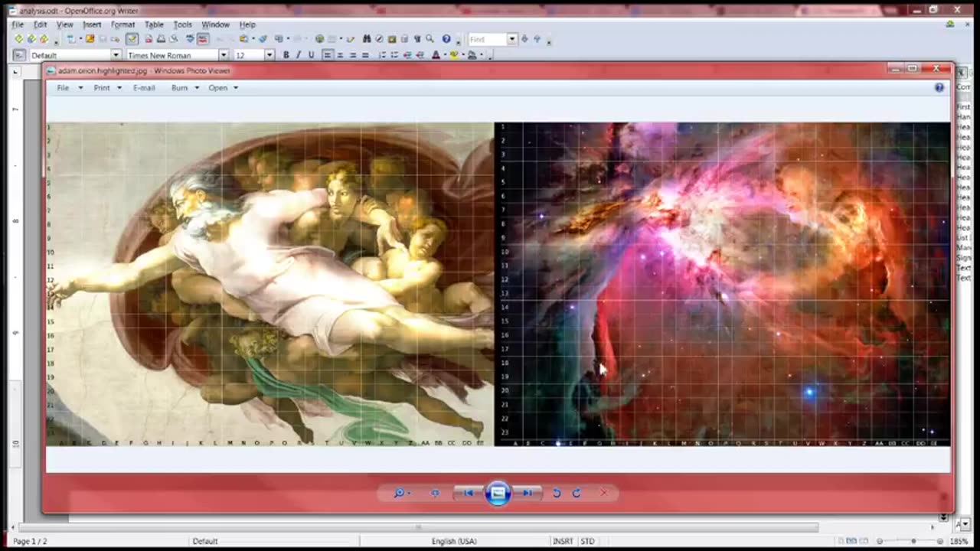Screen dimensions: 980x551
Task: Click English (USA) language in status bar
Action: click(454, 541)
